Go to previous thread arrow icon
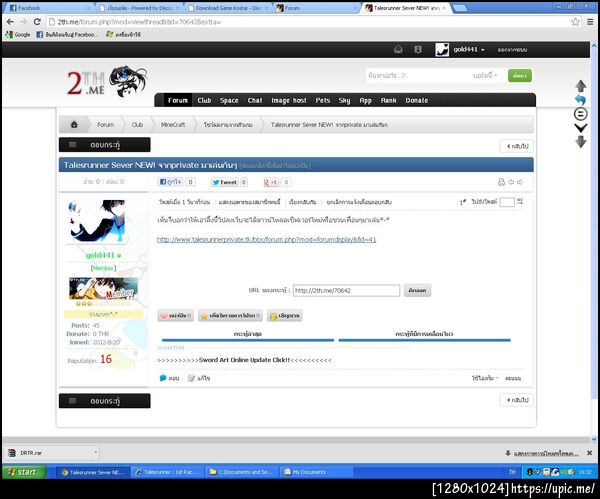Viewport: 600px width, 499px height. click(511, 182)
